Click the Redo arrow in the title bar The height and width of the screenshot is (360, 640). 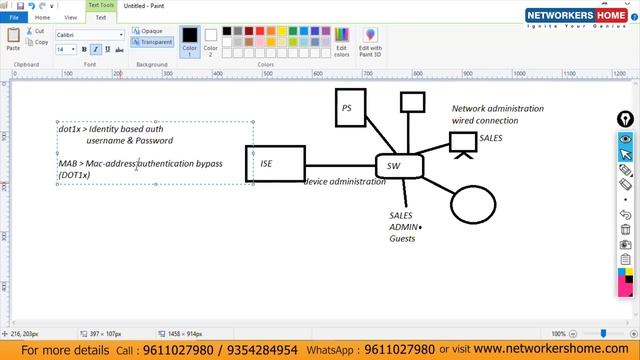(x=42, y=6)
